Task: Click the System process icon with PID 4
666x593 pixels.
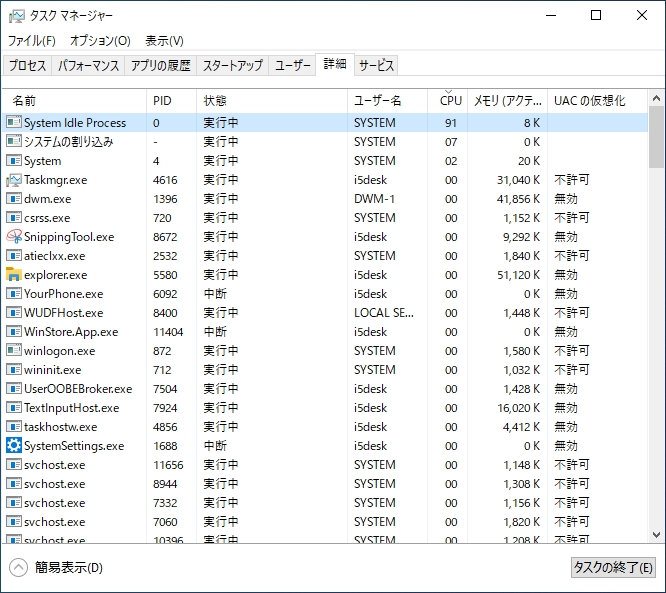Action: (14, 161)
